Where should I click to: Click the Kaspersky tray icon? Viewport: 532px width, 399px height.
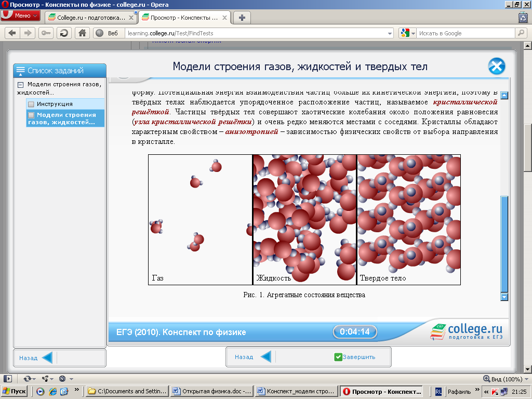tap(495, 392)
